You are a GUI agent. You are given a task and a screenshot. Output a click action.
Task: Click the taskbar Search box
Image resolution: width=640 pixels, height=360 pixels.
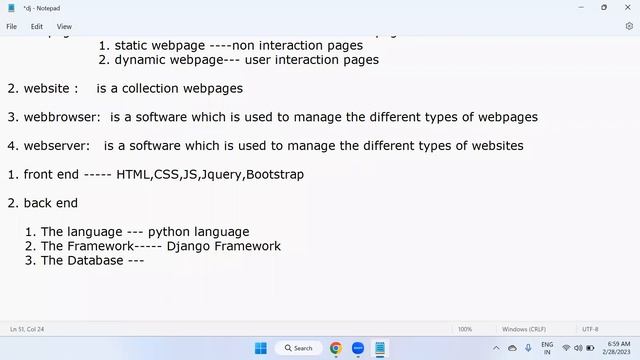pos(299,348)
